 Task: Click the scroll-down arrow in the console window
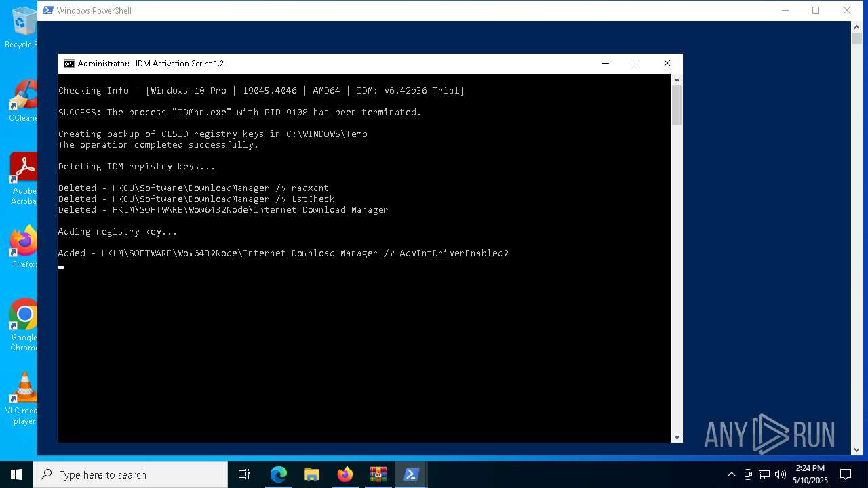click(677, 437)
